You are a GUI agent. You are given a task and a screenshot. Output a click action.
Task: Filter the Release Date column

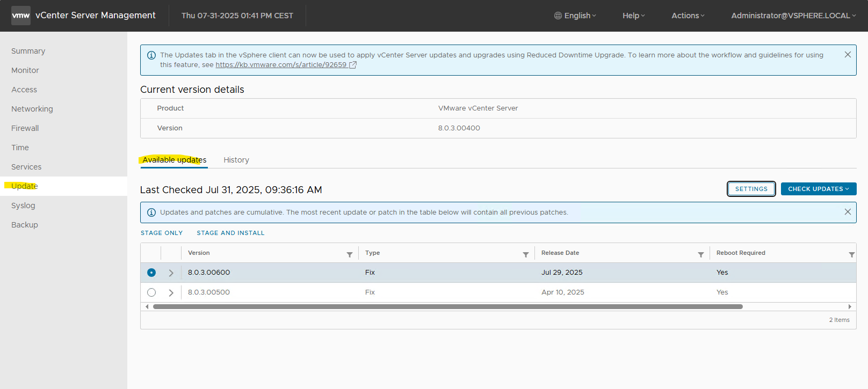(x=701, y=254)
